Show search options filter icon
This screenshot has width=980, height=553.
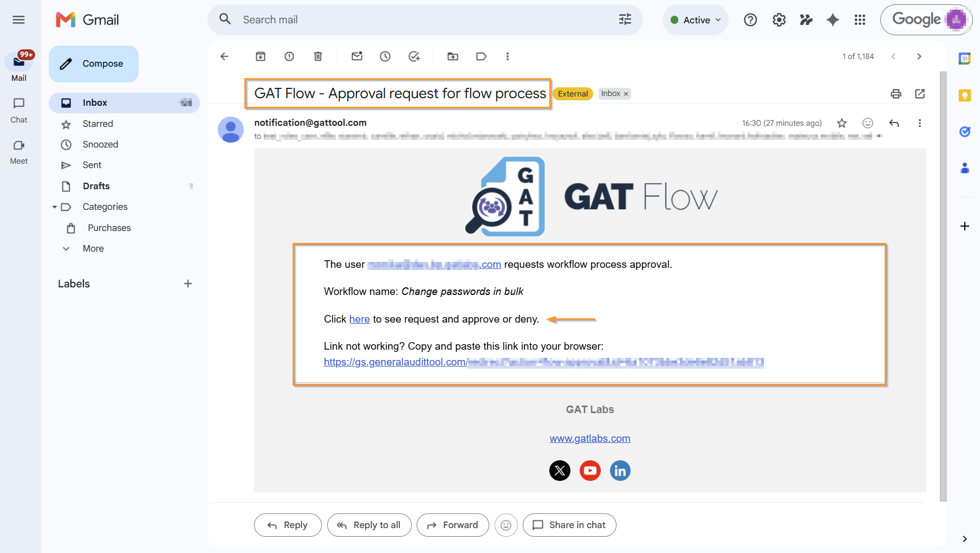(625, 20)
